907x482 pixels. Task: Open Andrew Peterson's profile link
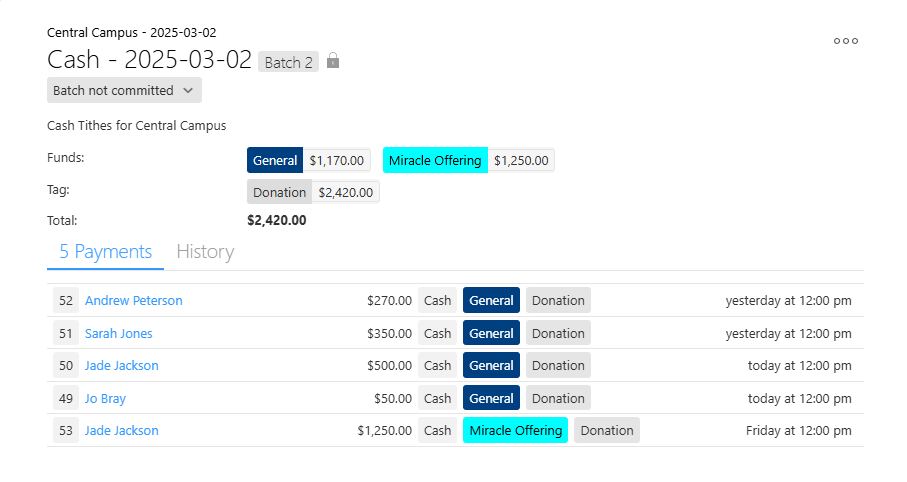pyautogui.click(x=134, y=300)
